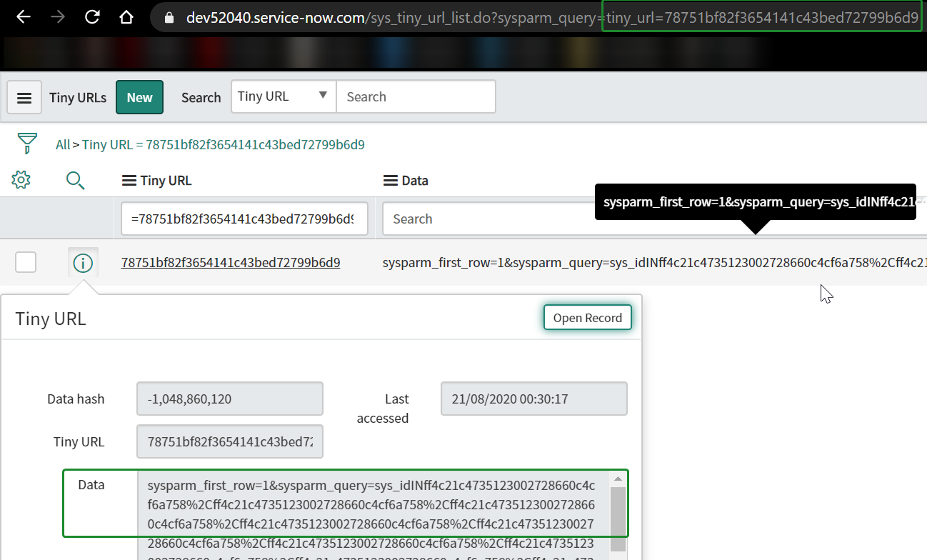Image resolution: width=927 pixels, height=560 pixels.
Task: Click the All breadcrumb link
Action: (x=63, y=145)
